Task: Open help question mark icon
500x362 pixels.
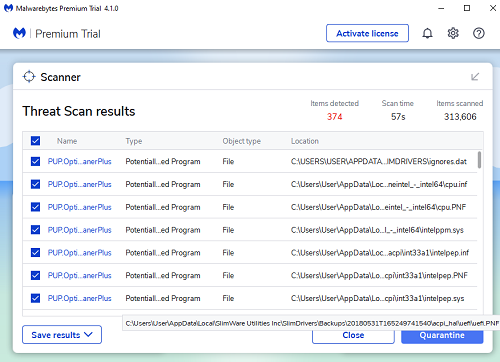Action: click(479, 33)
